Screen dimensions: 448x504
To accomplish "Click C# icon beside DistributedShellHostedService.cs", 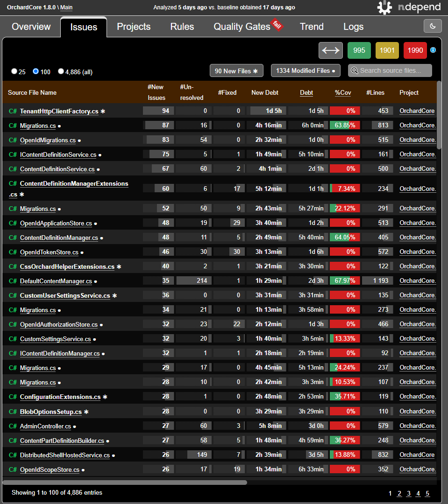I will coord(13,455).
